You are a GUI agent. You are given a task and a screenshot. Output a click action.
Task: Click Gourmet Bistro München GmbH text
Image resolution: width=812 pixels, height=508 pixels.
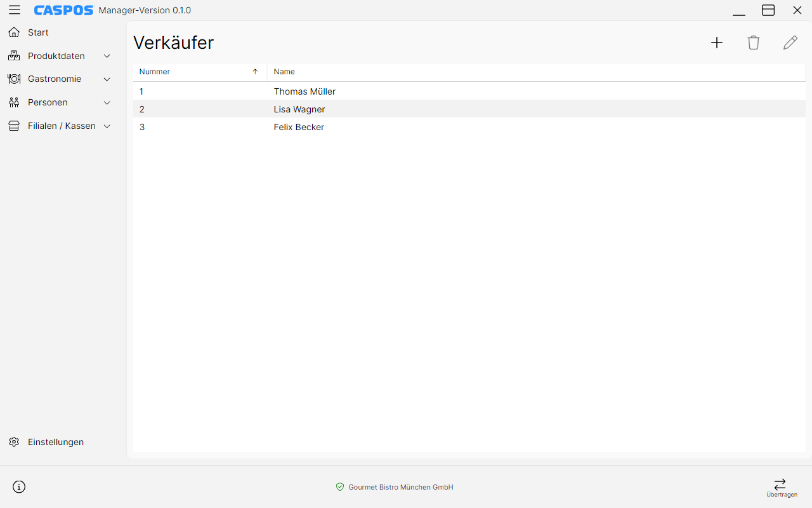click(x=401, y=487)
